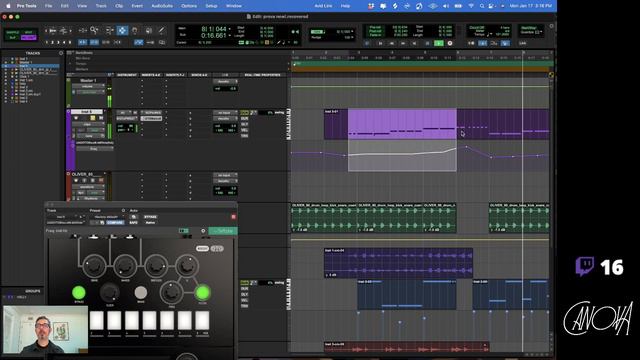Click the BYPASS button in plug-in header
Viewport: 640px width, 360px height.
pyautogui.click(x=150, y=217)
